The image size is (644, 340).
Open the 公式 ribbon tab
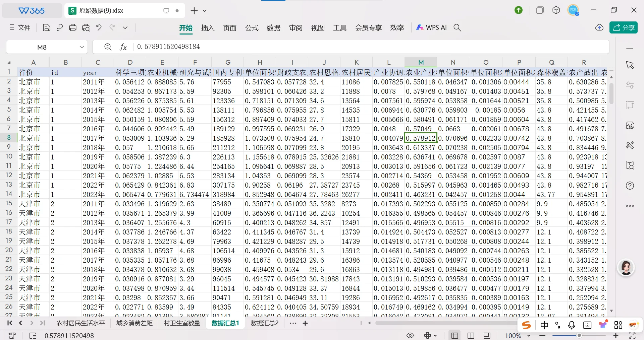tap(252, 28)
